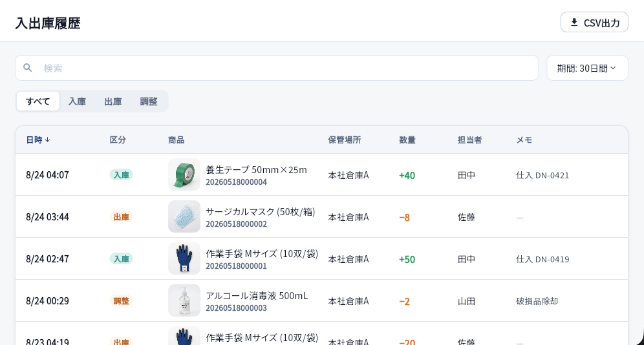Click the magnifier search icon
The height and width of the screenshot is (345, 644).
pyautogui.click(x=28, y=68)
